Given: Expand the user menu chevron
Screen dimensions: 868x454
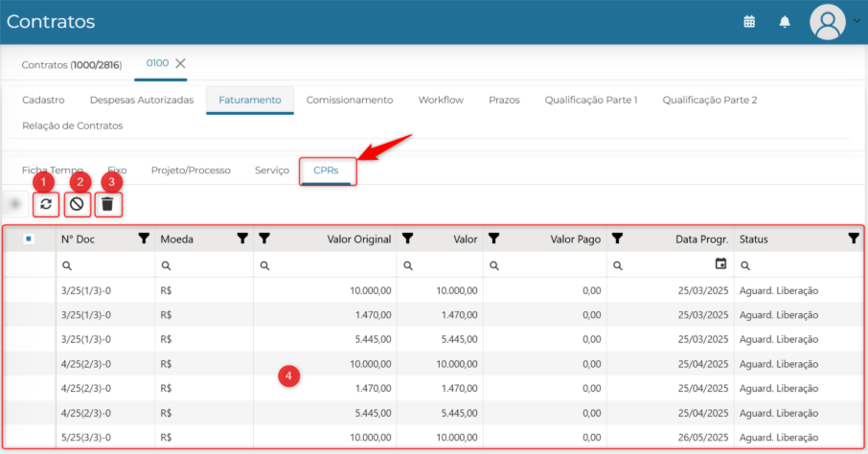Looking at the screenshot, I should [857, 21].
